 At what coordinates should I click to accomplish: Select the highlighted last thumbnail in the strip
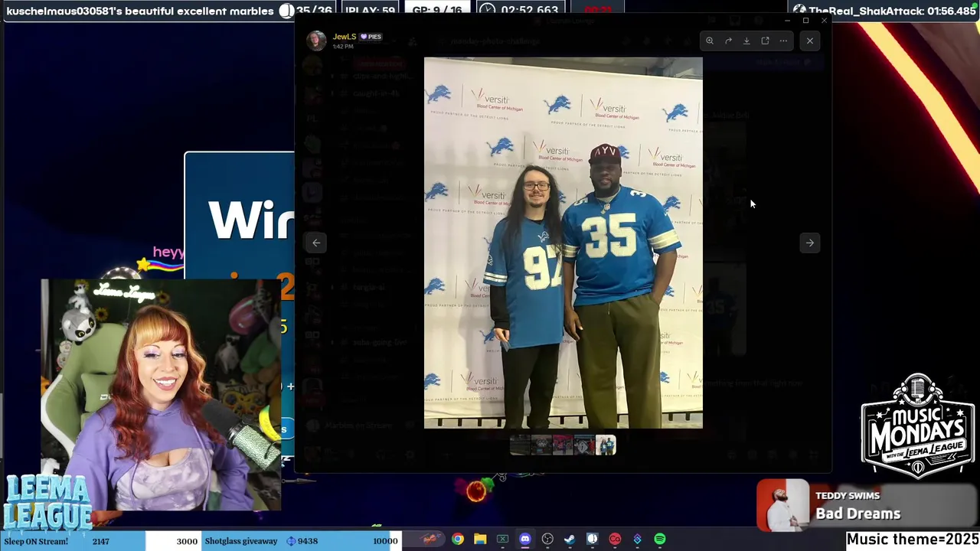(606, 445)
